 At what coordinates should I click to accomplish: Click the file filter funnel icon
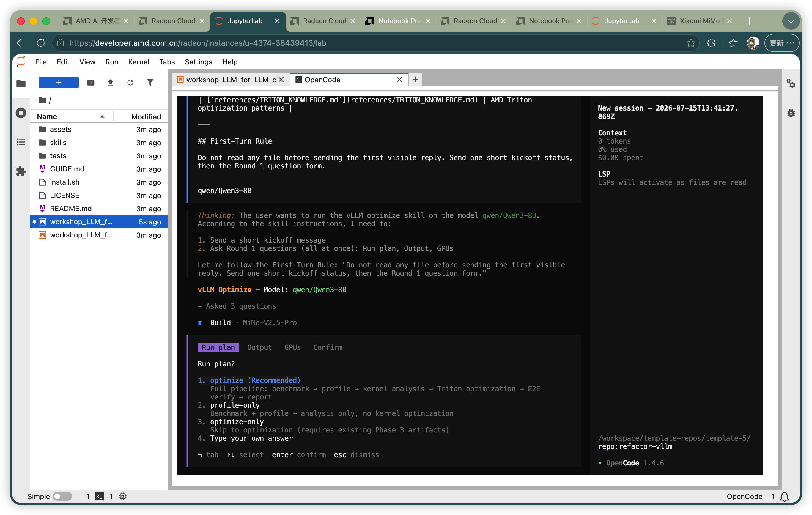150,82
